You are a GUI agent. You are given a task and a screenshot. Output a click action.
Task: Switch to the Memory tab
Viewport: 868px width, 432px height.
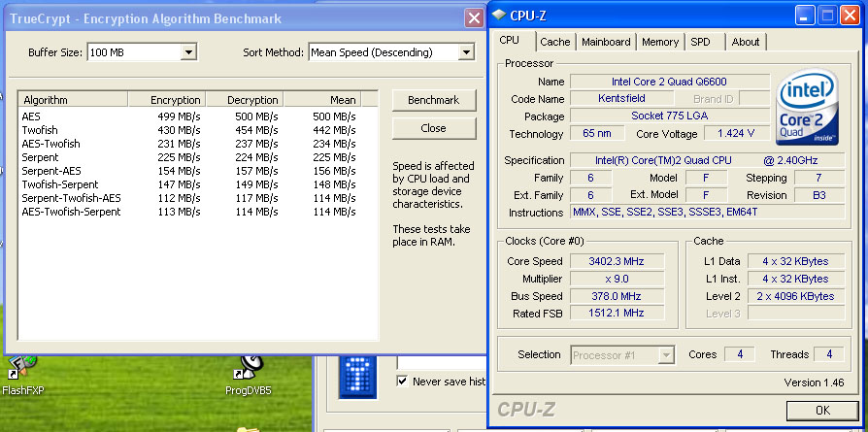pos(660,42)
